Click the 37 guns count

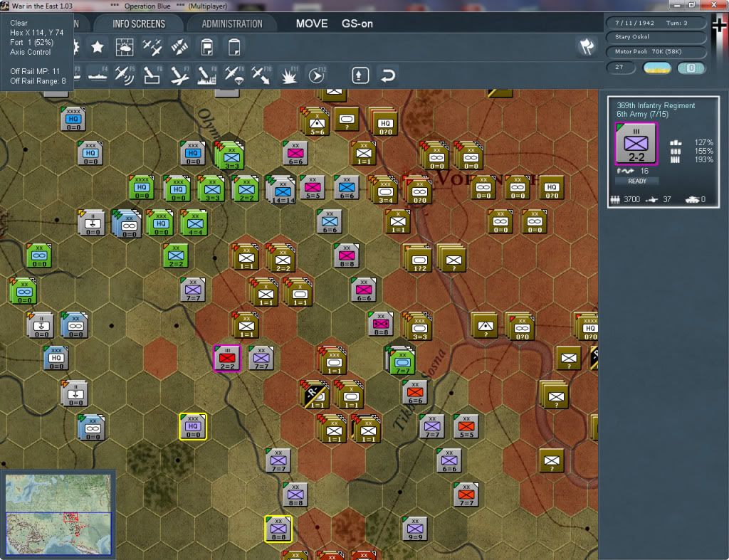click(666, 199)
